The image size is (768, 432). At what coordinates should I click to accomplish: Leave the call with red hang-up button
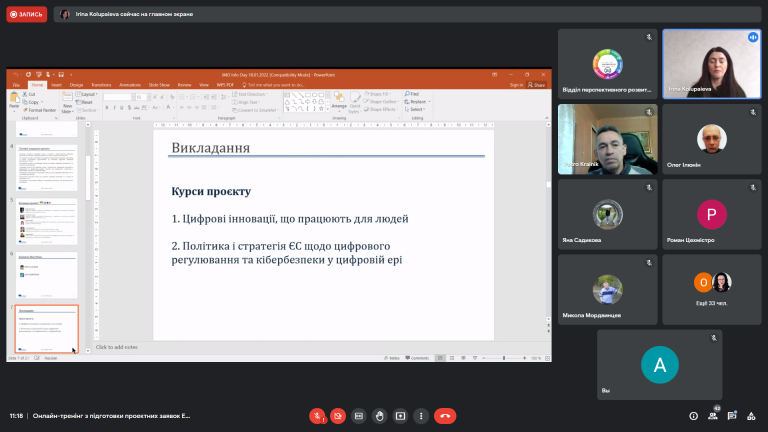pyautogui.click(x=445, y=416)
